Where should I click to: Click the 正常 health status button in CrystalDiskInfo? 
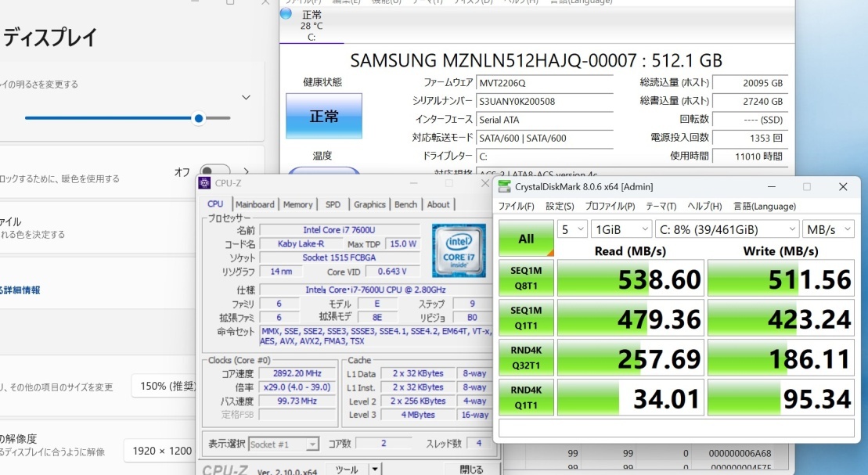point(324,116)
